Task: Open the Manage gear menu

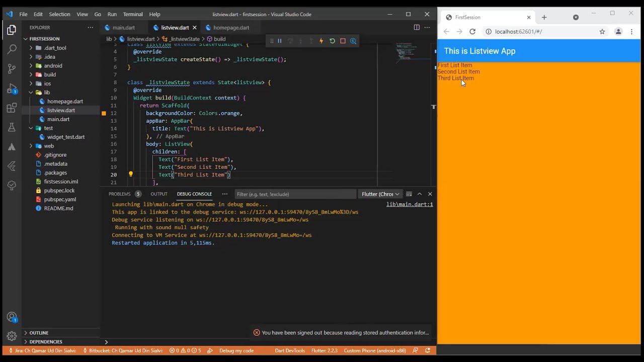Action: tap(12, 336)
